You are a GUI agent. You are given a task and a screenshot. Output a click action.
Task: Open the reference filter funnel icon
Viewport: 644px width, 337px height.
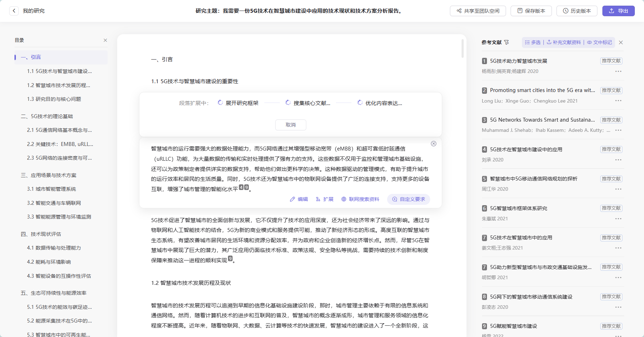[x=507, y=42]
